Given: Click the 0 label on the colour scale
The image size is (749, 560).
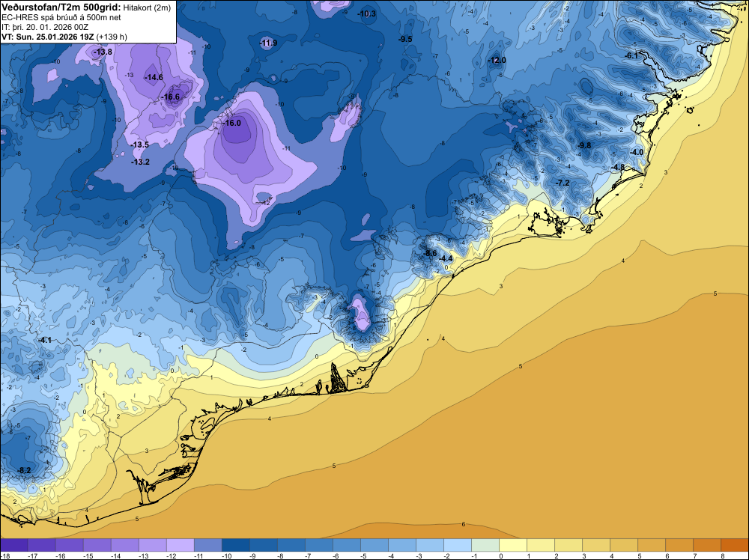Looking at the screenshot, I should pyautogui.click(x=500, y=556).
